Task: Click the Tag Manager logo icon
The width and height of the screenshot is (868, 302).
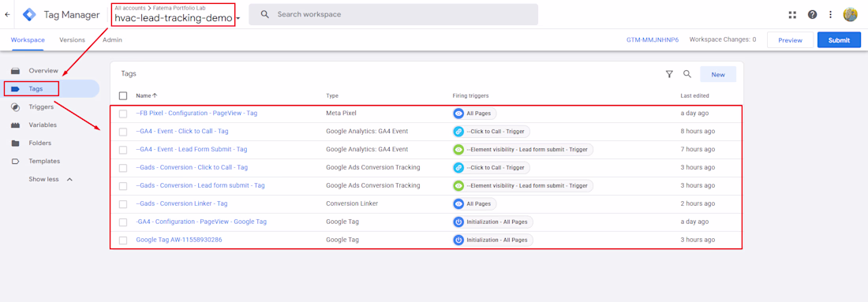Action: (x=29, y=15)
